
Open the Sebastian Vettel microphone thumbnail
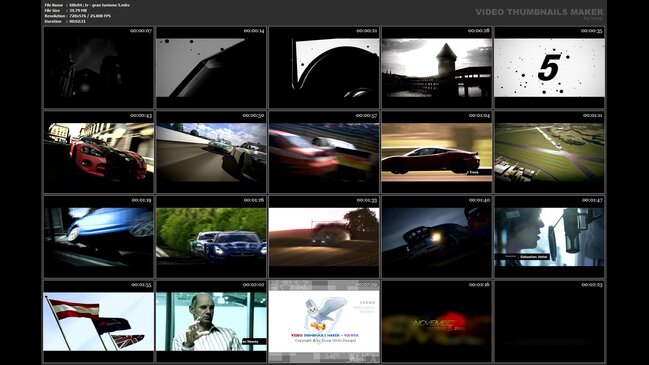click(x=549, y=237)
